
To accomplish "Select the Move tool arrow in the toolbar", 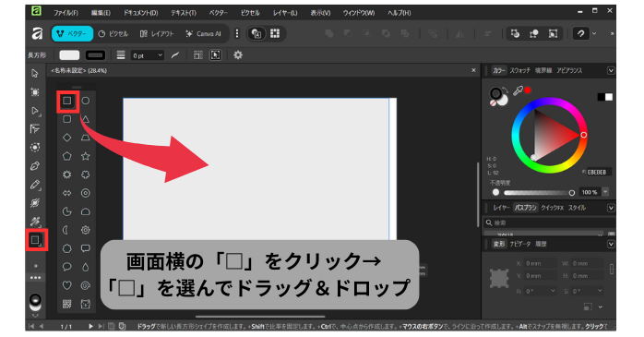I will coord(35,74).
